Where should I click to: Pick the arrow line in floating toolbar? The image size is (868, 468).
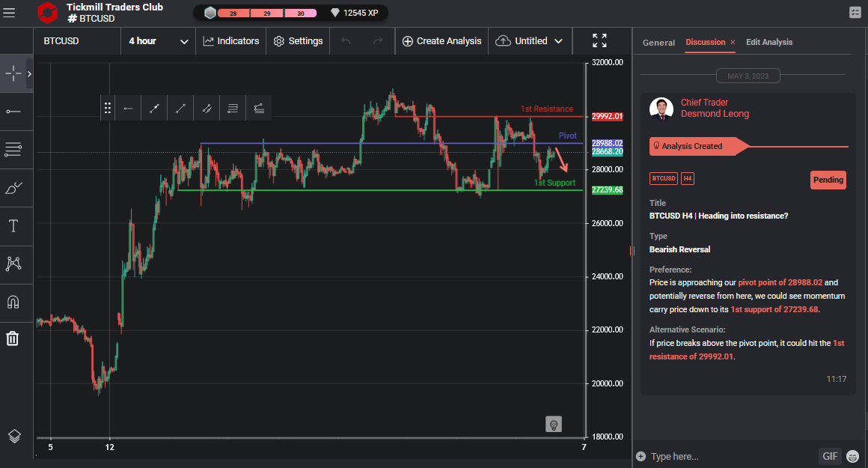click(154, 108)
